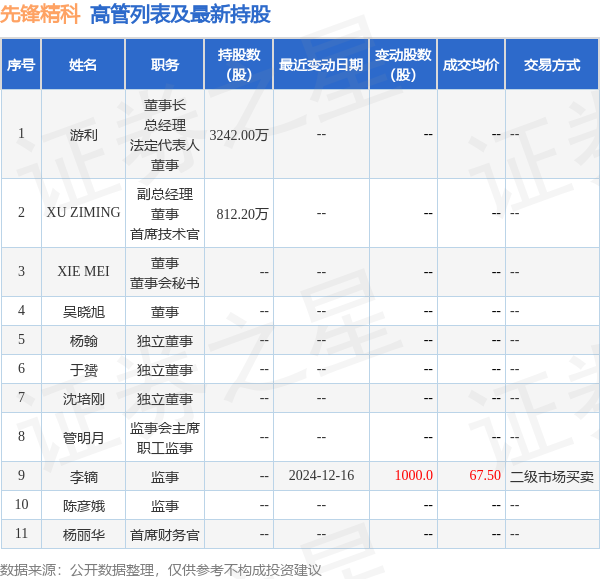Click the name 杨翰
The image size is (600, 579).
click(x=83, y=341)
